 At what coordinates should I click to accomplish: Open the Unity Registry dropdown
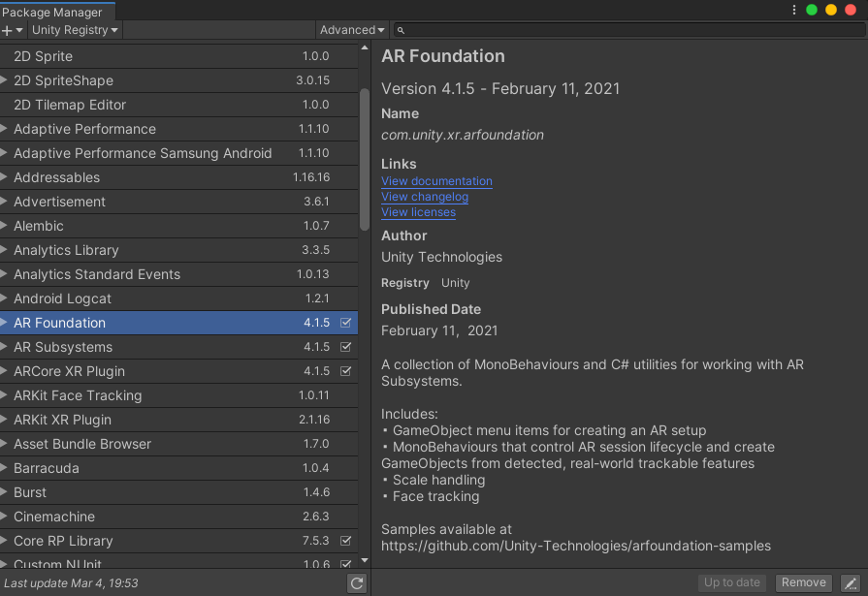coord(76,30)
